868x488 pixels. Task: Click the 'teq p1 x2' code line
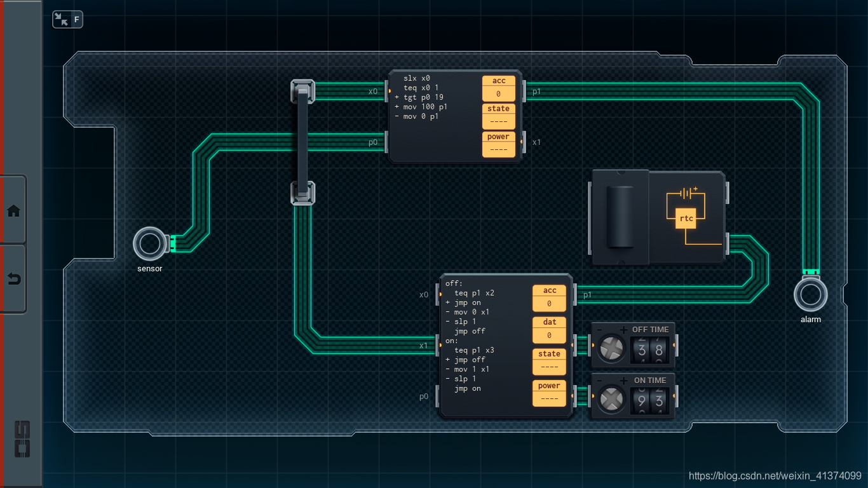pyautogui.click(x=474, y=293)
